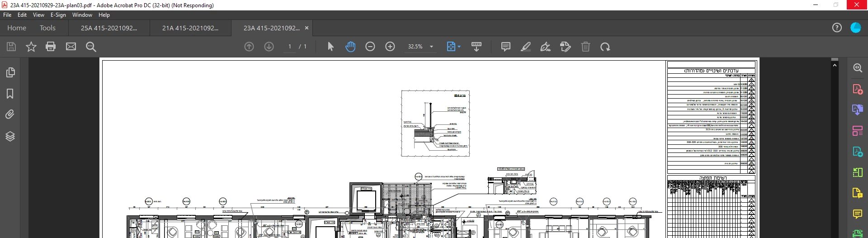Open the Bookmarks panel
This screenshot has height=238, width=868.
(10, 94)
